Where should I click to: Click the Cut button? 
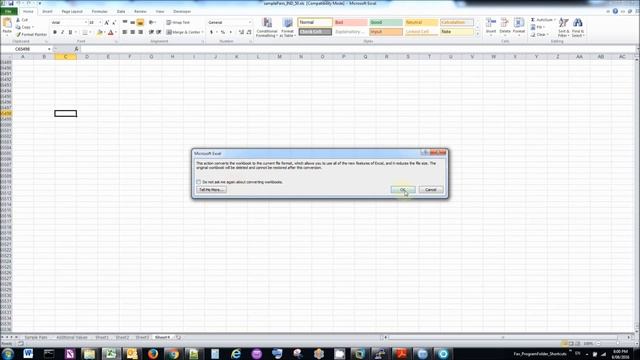tap(22, 20)
